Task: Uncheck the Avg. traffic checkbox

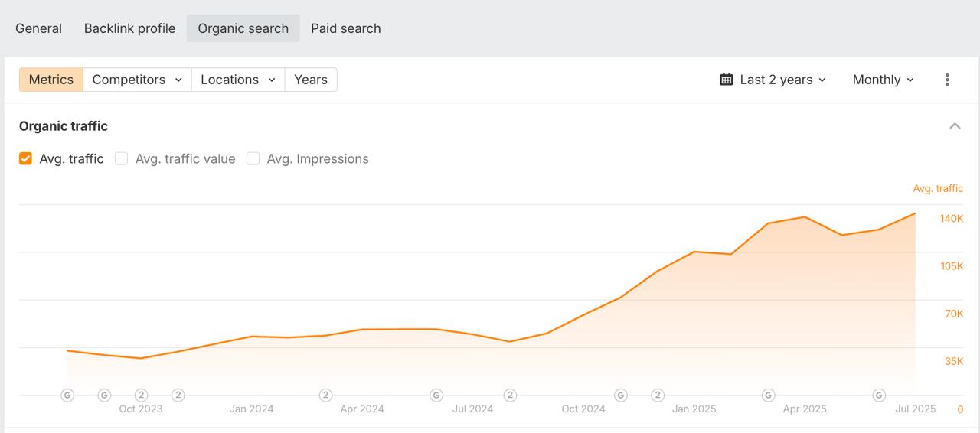Action: 26,159
